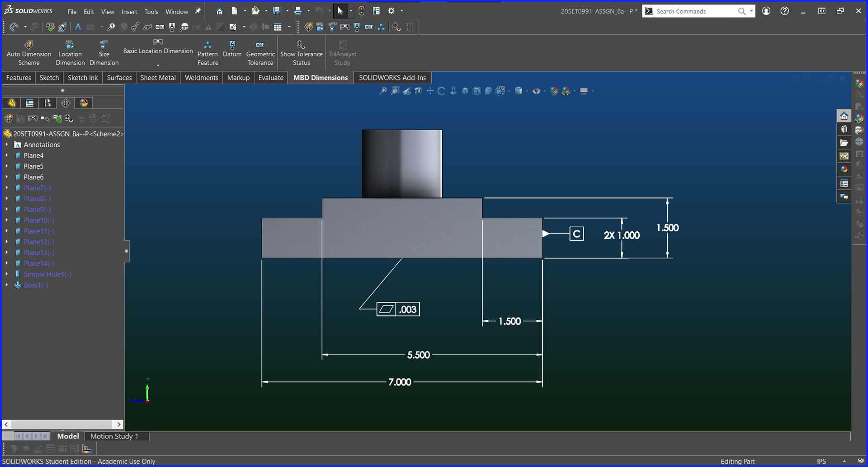This screenshot has width=868, height=467.
Task: Click the Rotate view icon
Action: 442,91
